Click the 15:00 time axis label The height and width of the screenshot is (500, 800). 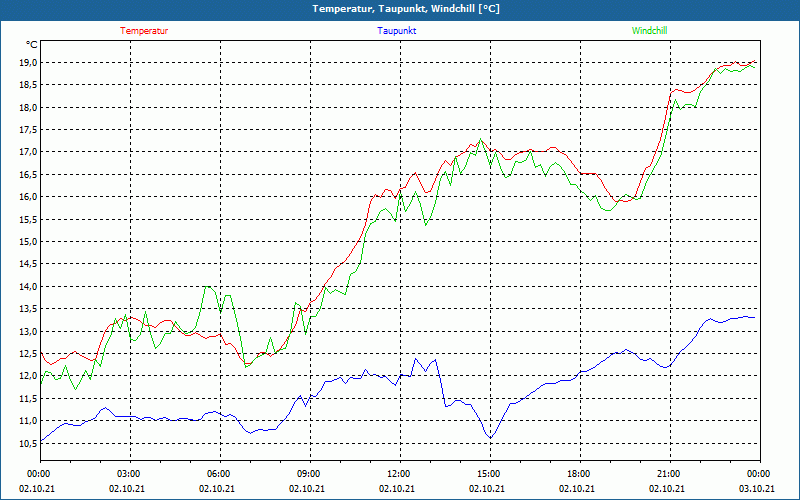(x=490, y=474)
